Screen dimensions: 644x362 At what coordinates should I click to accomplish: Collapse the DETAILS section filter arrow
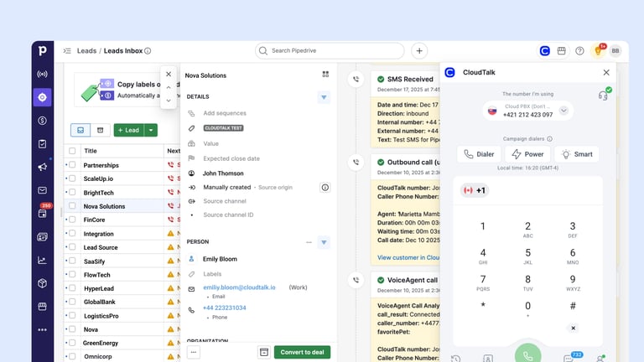click(x=324, y=97)
